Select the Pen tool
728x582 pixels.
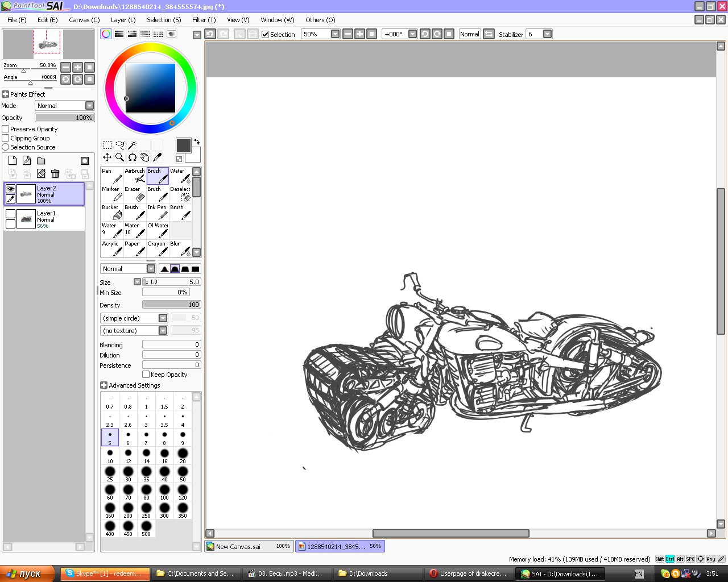coord(112,176)
